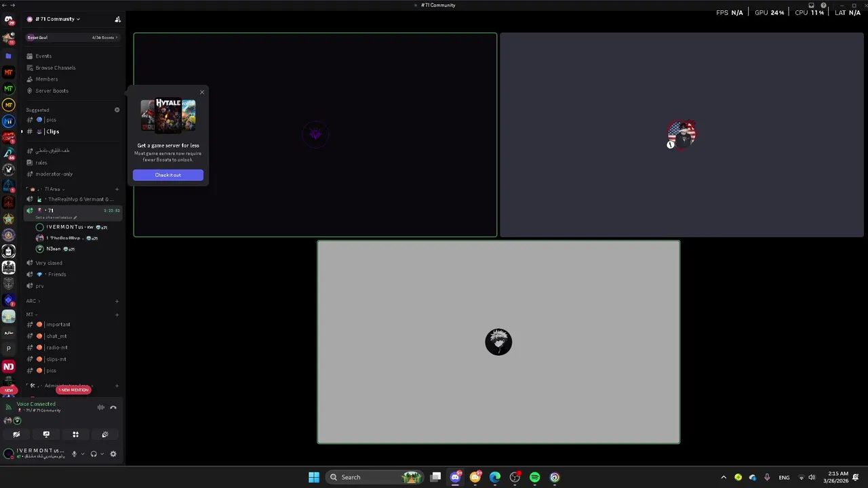Open the Windows Start menu
The image size is (868, 488).
tap(314, 477)
